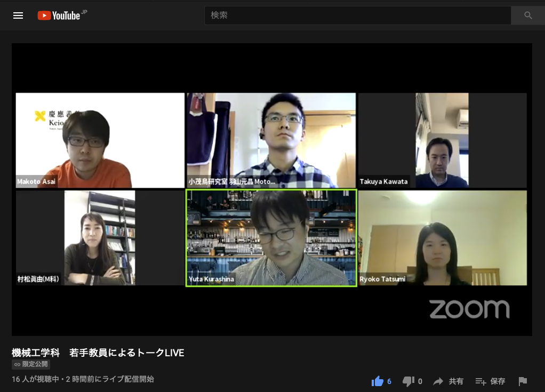
Task: Click the 限定公開 visibility badge
Action: (x=31, y=364)
